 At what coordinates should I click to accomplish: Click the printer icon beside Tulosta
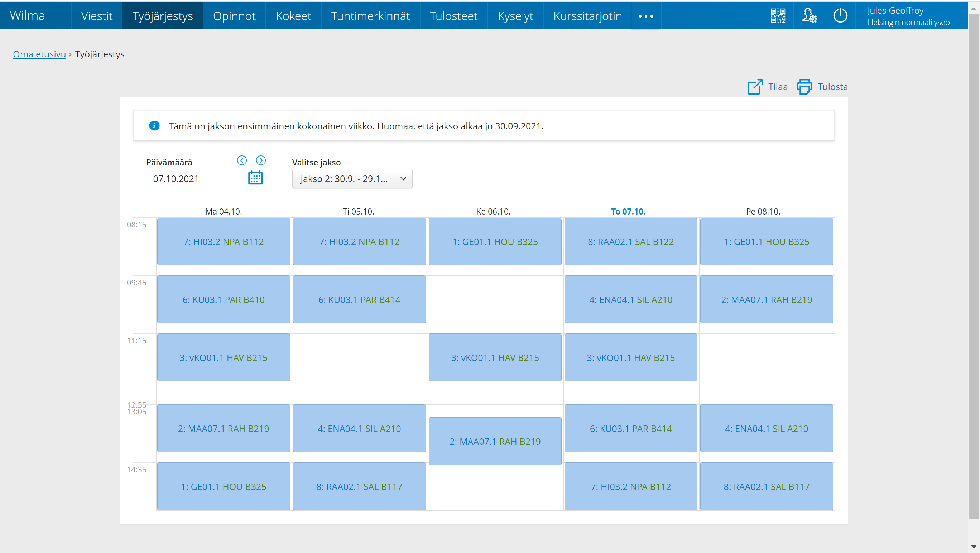point(804,87)
